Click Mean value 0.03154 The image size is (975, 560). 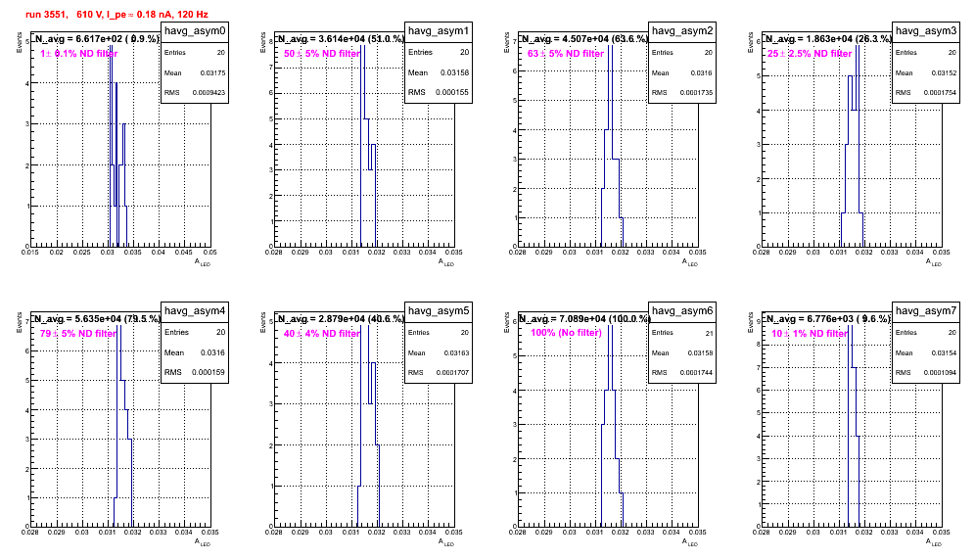click(x=944, y=352)
